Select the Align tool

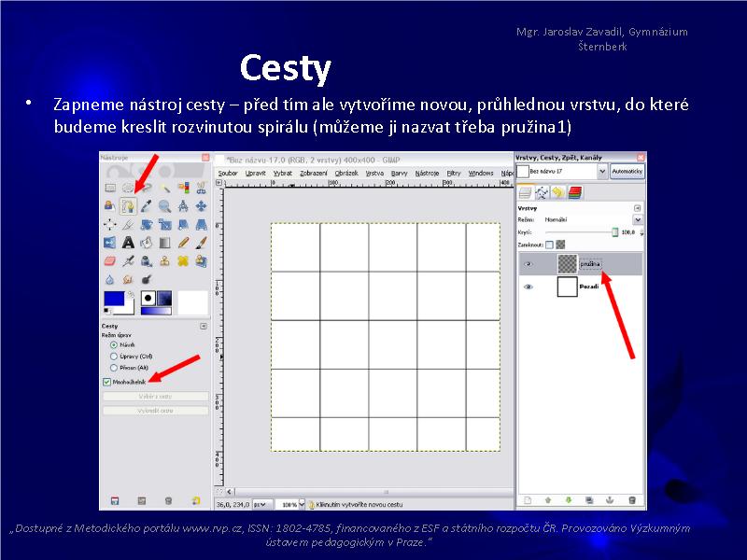point(109,224)
